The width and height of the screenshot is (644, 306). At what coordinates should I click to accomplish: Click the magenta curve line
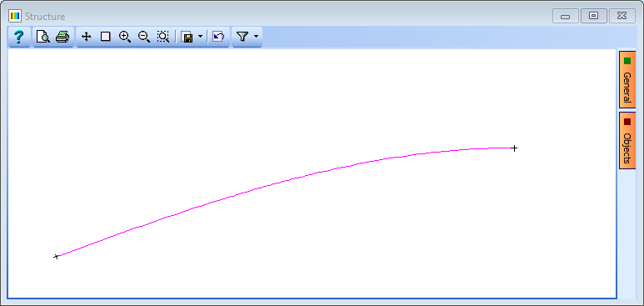[x=287, y=181]
